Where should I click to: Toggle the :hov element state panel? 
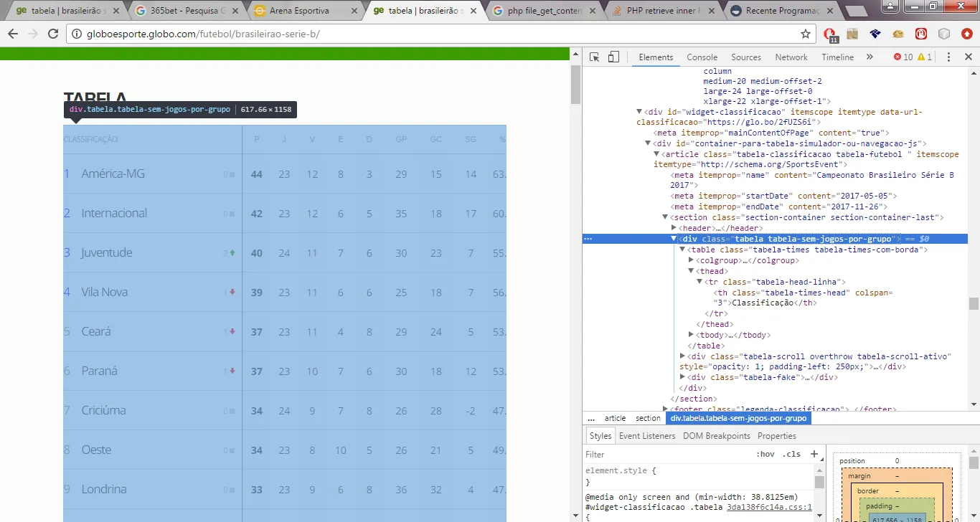(765, 455)
